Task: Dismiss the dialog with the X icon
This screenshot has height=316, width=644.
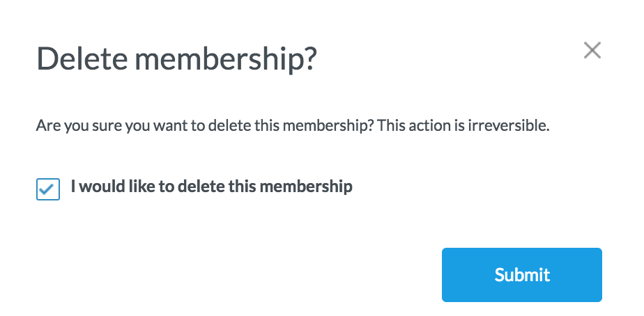Action: pyautogui.click(x=592, y=50)
